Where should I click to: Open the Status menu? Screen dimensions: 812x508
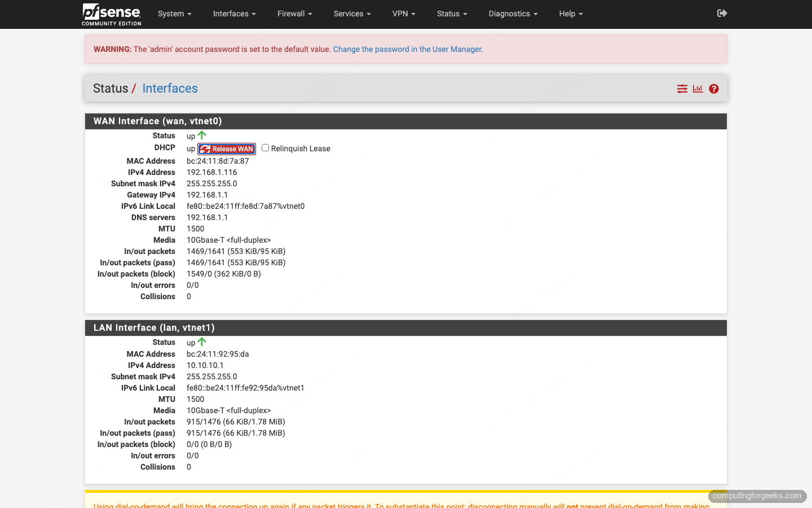coord(452,14)
